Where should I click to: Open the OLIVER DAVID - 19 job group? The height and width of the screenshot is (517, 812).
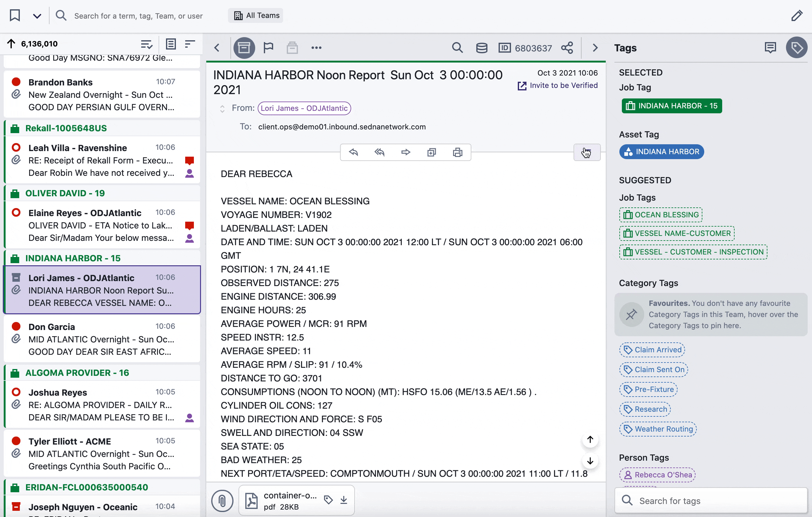point(102,193)
